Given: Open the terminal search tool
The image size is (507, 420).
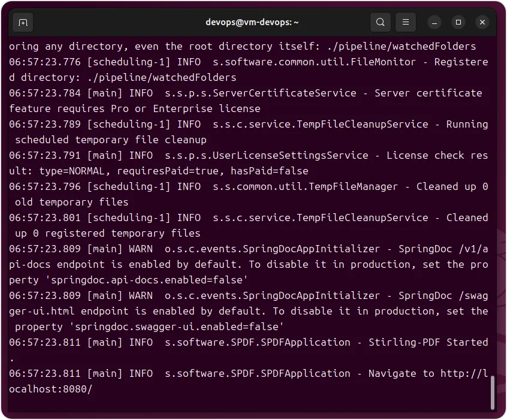Looking at the screenshot, I should pyautogui.click(x=380, y=22).
